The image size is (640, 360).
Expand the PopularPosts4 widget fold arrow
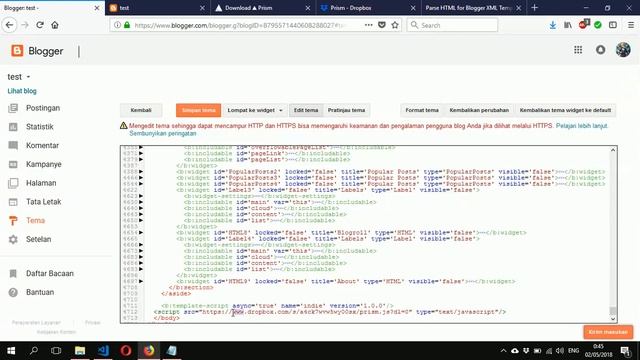pos(141,184)
